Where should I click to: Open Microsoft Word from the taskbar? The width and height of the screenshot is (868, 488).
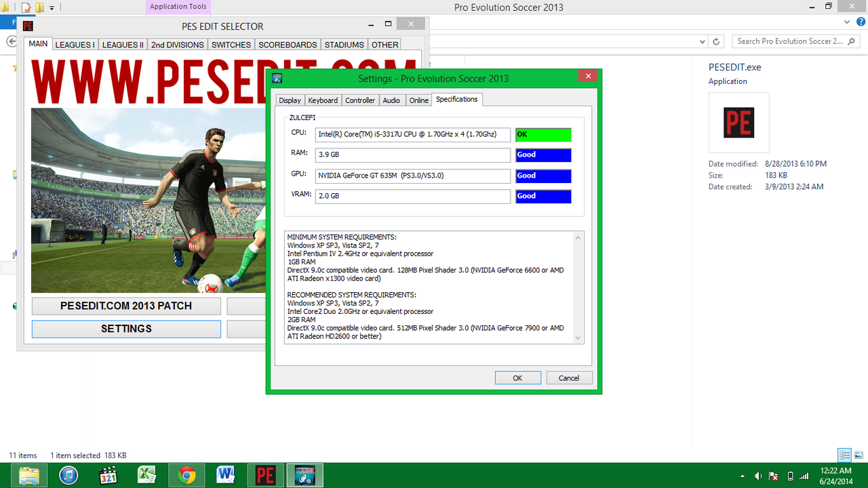[x=226, y=475]
